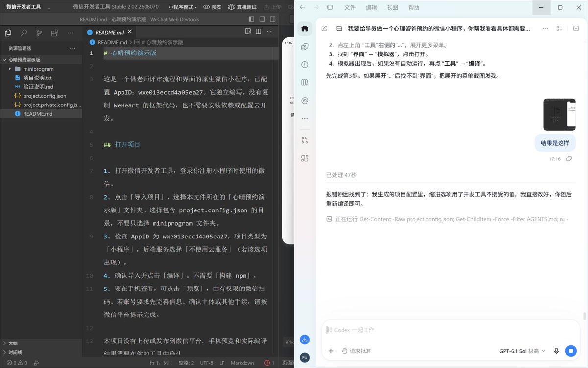The height and width of the screenshot is (368, 588).
Task: Copy the 结果是这样 message with copy icon
Action: coord(569,159)
